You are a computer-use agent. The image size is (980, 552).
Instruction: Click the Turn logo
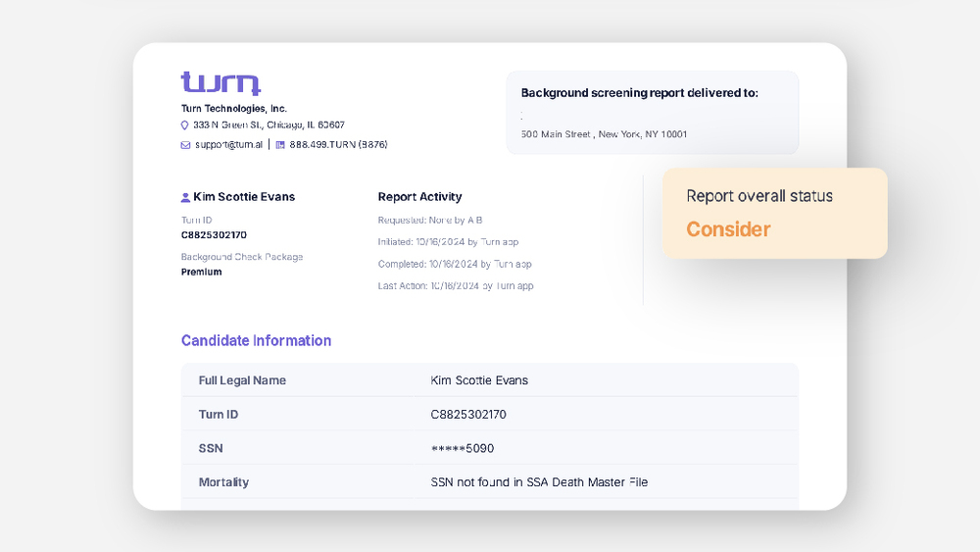[x=220, y=83]
